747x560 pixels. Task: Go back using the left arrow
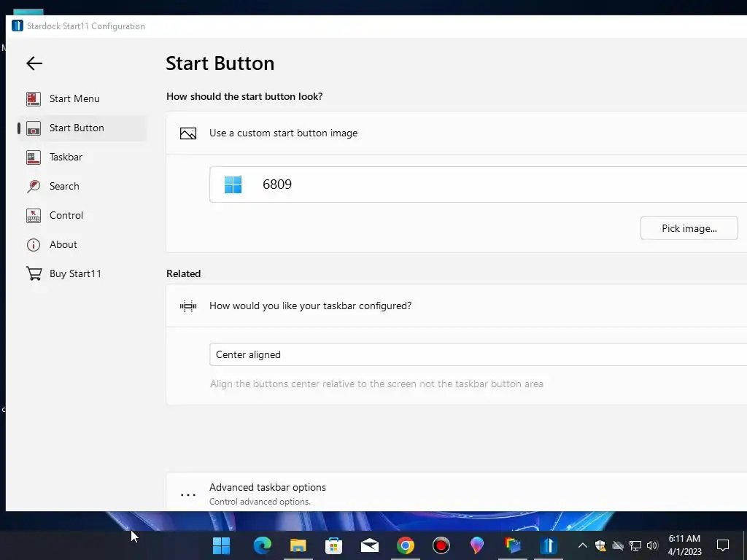click(34, 63)
